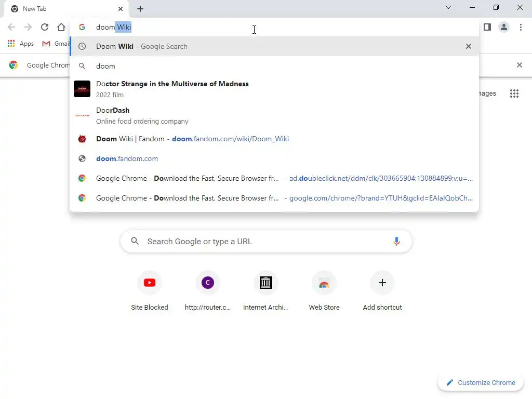Click the Doom Wiki Fandom favicon

click(x=82, y=139)
